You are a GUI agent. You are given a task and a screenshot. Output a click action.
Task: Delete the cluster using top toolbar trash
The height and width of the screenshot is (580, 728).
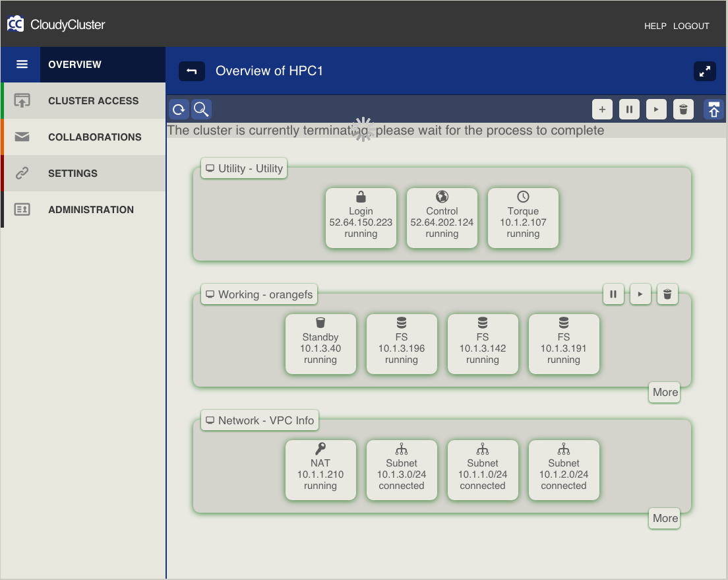[683, 110]
